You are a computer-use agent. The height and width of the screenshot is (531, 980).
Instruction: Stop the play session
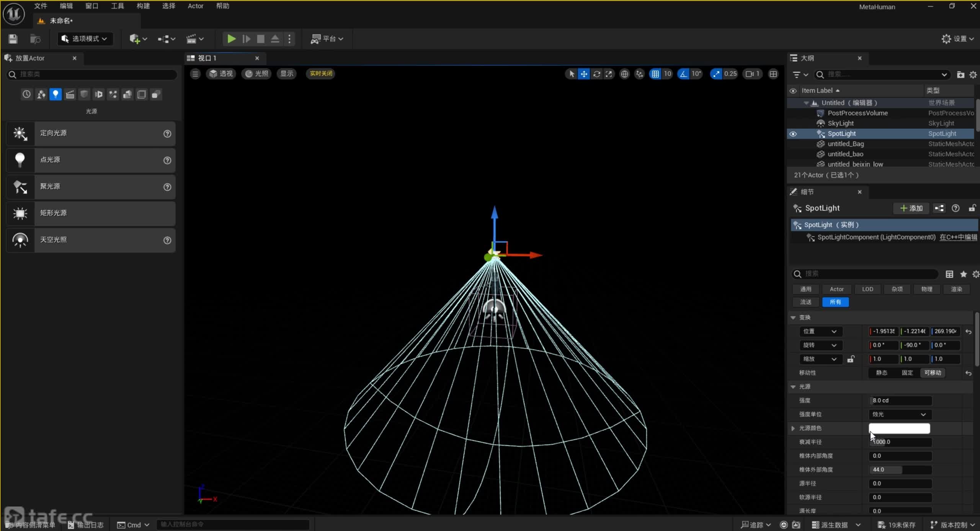pyautogui.click(x=261, y=39)
